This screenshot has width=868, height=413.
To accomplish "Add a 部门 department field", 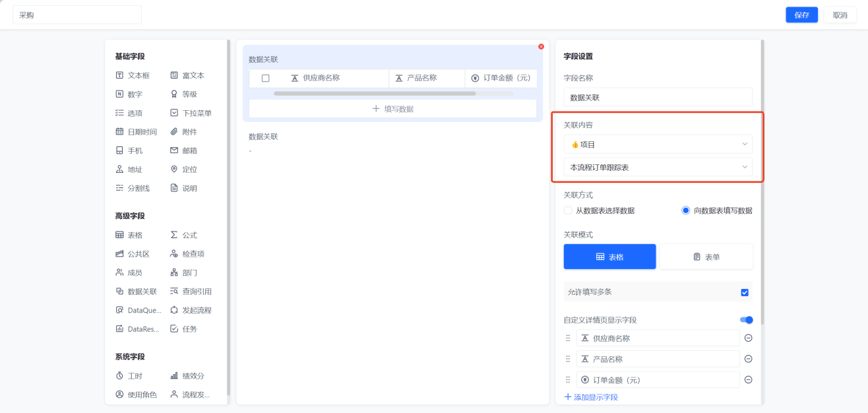I will point(183,272).
